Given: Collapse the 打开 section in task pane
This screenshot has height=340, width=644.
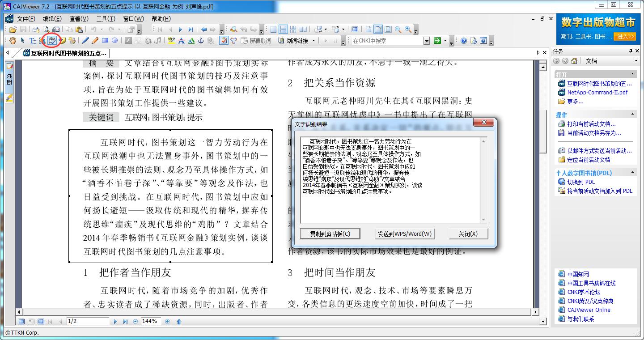Looking at the screenshot, I should 633,74.
